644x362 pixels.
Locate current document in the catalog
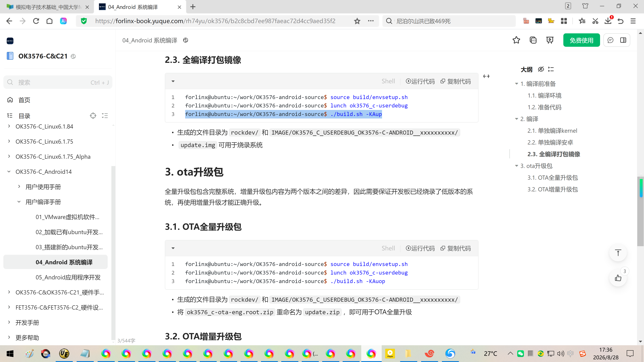[93, 116]
